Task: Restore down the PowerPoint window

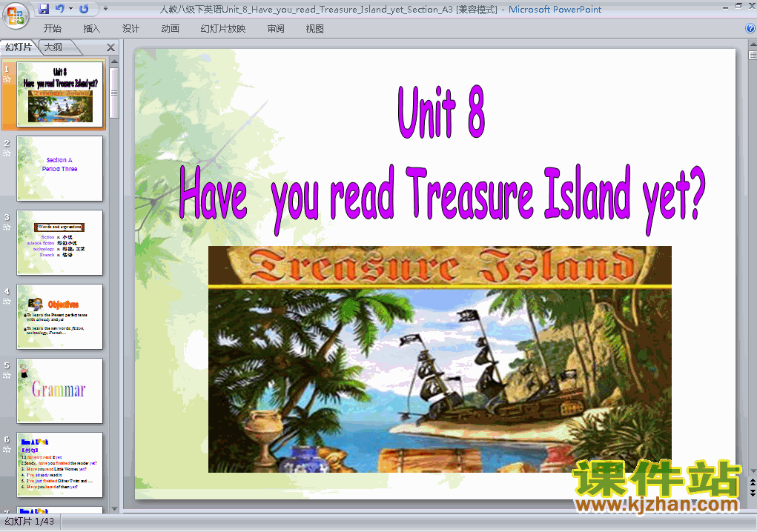Action: point(738,6)
